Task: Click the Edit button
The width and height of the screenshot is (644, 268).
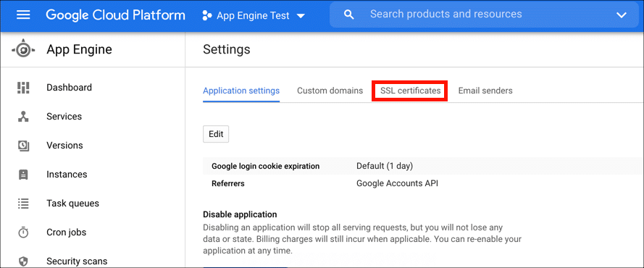Action: (216, 134)
